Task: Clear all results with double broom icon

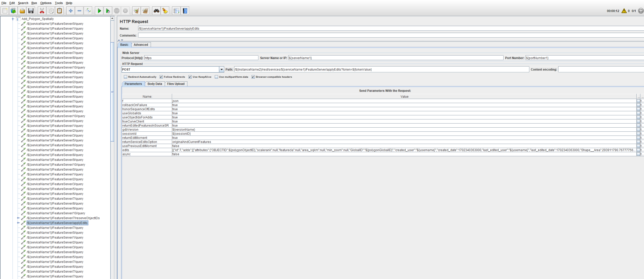Action: click(145, 11)
